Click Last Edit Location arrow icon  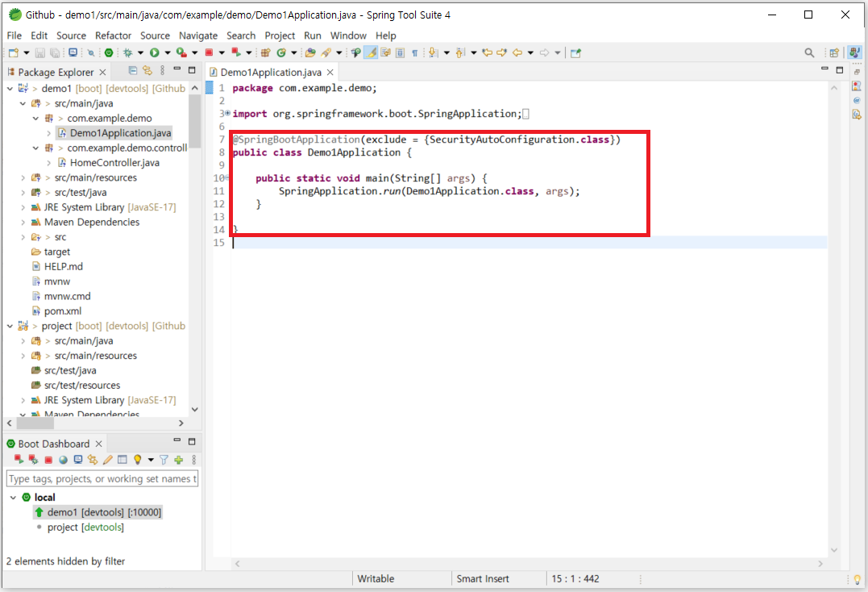point(487,52)
